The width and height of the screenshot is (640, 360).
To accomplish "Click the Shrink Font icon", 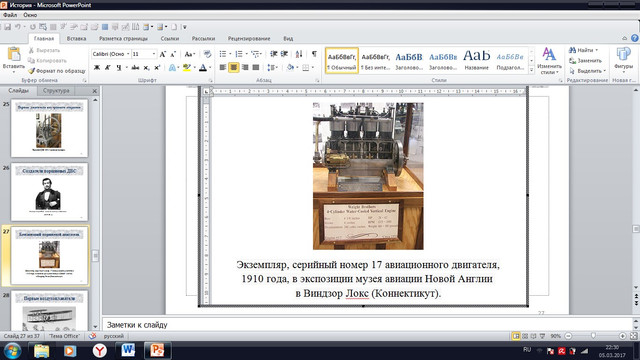I will pos(173,54).
